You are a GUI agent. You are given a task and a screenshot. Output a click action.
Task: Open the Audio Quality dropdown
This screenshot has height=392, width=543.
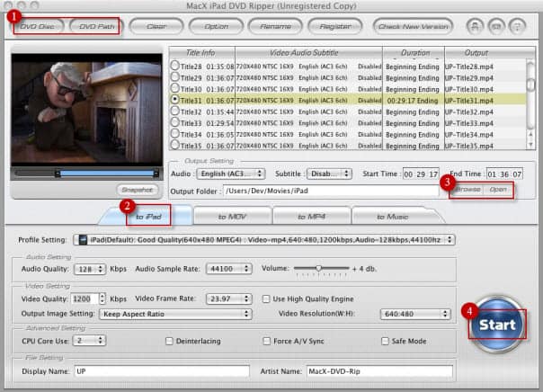(x=90, y=269)
